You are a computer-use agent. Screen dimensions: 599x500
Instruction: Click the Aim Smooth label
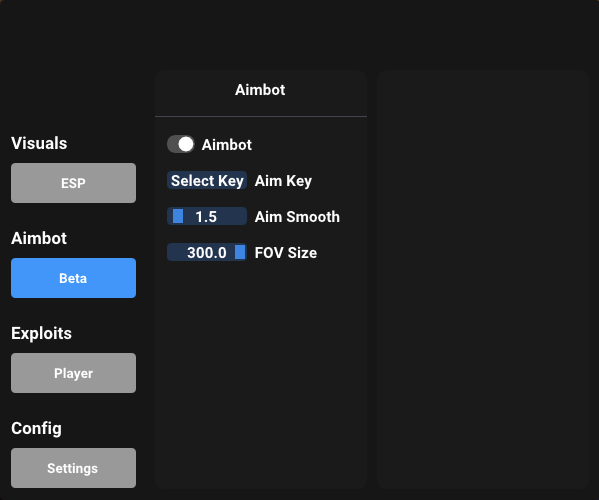297,217
